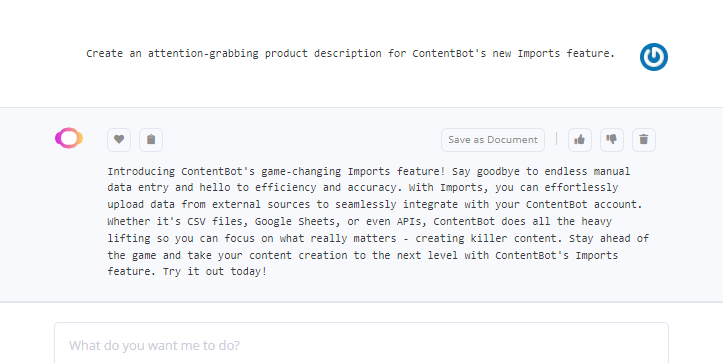The height and width of the screenshot is (363, 723).
Task: Focus the 'What do you want me to do?' box
Action: [362, 343]
